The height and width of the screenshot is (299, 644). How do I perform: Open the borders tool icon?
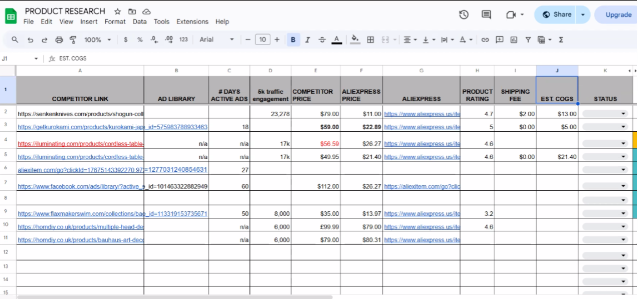click(x=370, y=40)
